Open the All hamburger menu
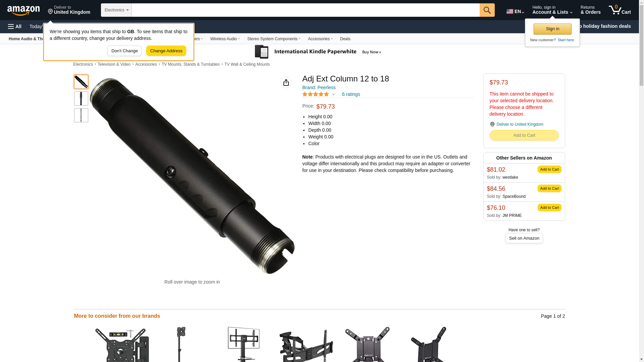The height and width of the screenshot is (362, 644). click(15, 26)
